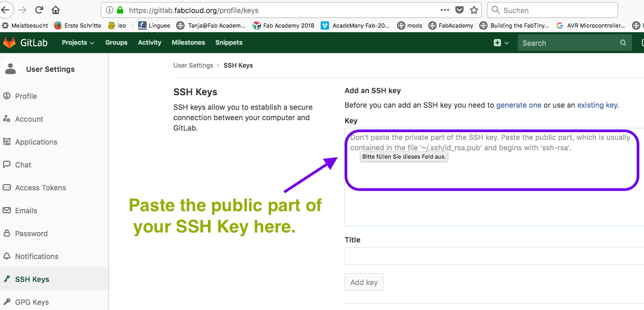This screenshot has height=310, width=644.
Task: Focus the browser Suchen search field
Action: click(x=552, y=10)
